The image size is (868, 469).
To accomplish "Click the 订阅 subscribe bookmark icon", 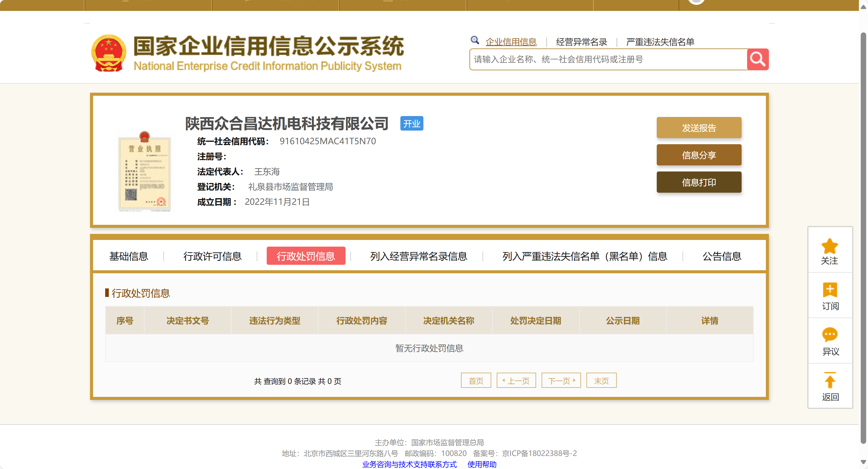I will 829,290.
